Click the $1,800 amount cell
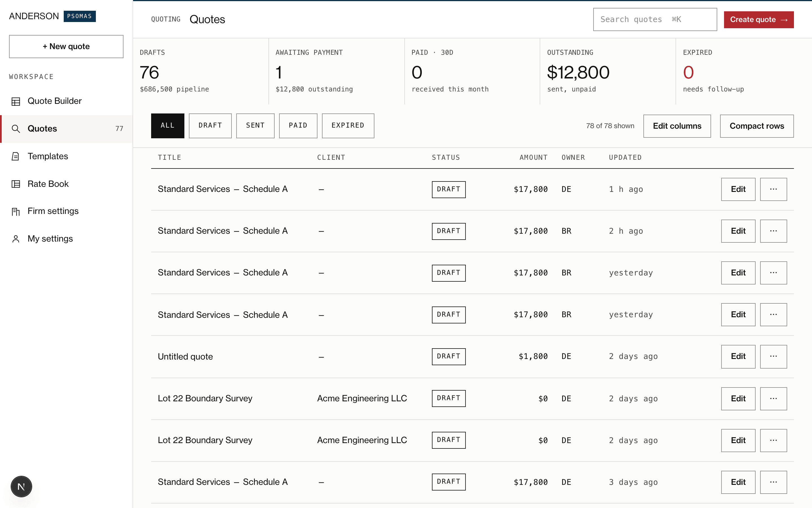Image resolution: width=812 pixels, height=508 pixels. tap(533, 356)
